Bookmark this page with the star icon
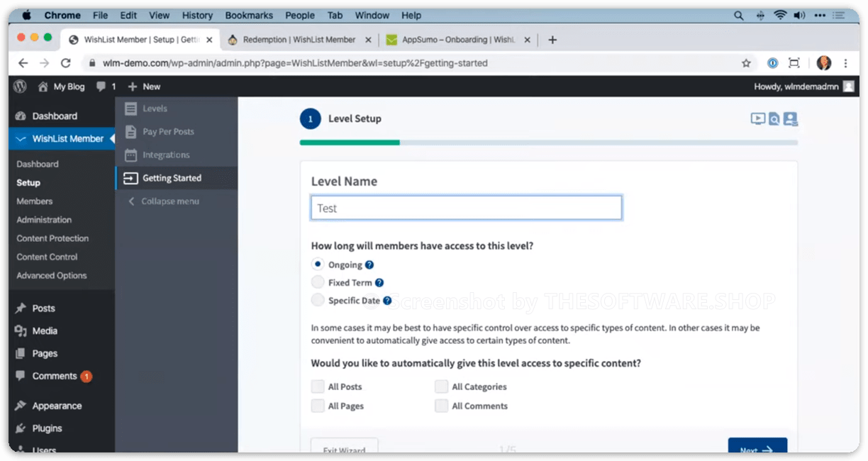 [746, 63]
